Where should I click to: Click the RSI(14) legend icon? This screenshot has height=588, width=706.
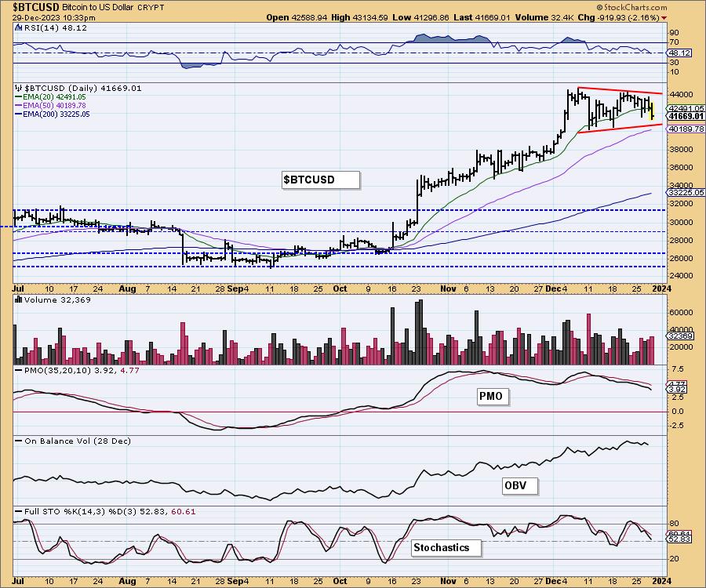pos(18,27)
